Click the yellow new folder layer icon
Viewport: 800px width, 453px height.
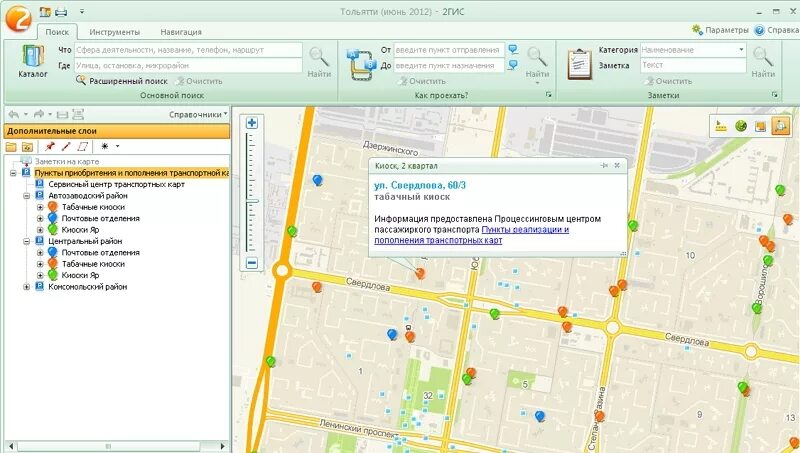pyautogui.click(x=11, y=147)
